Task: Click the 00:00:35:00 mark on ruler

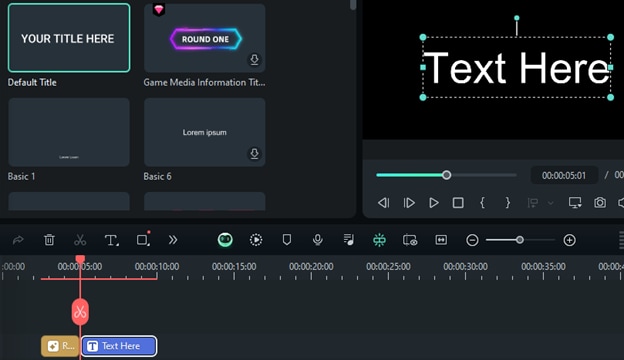Action: pyautogui.click(x=544, y=267)
